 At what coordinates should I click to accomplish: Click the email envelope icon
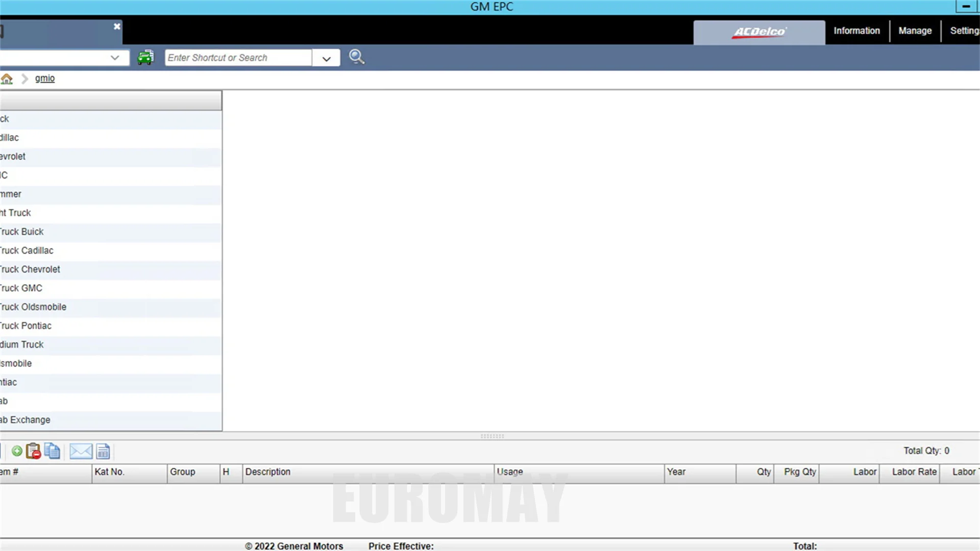click(x=81, y=451)
